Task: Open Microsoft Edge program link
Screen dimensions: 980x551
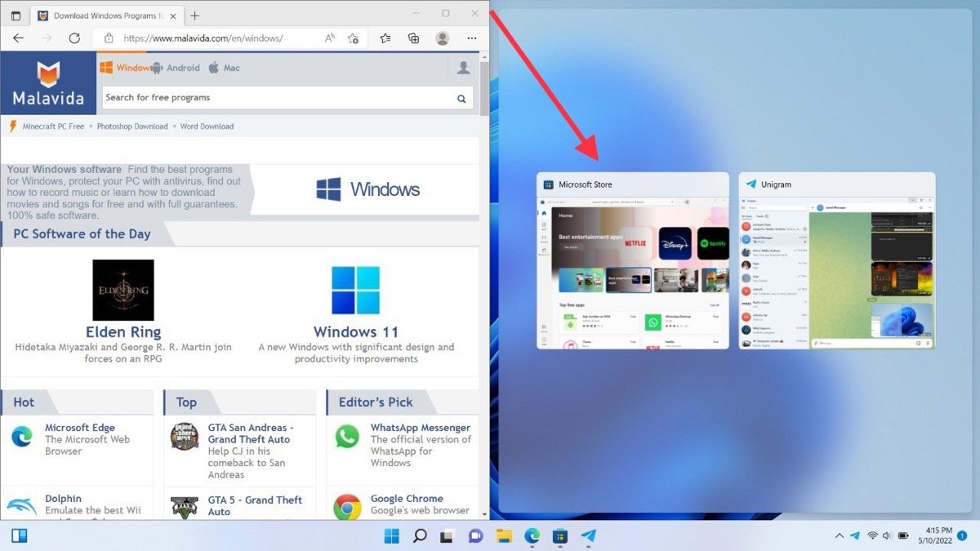Action: point(80,428)
